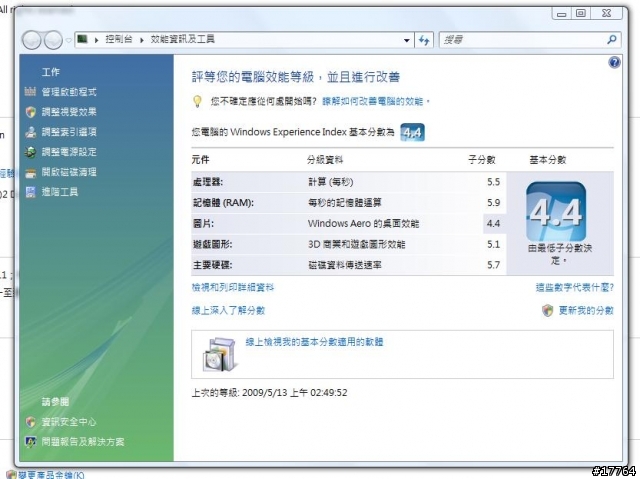
Task: Expand the arrow before 效能資訊及工具 breadcrumb
Action: (142, 40)
